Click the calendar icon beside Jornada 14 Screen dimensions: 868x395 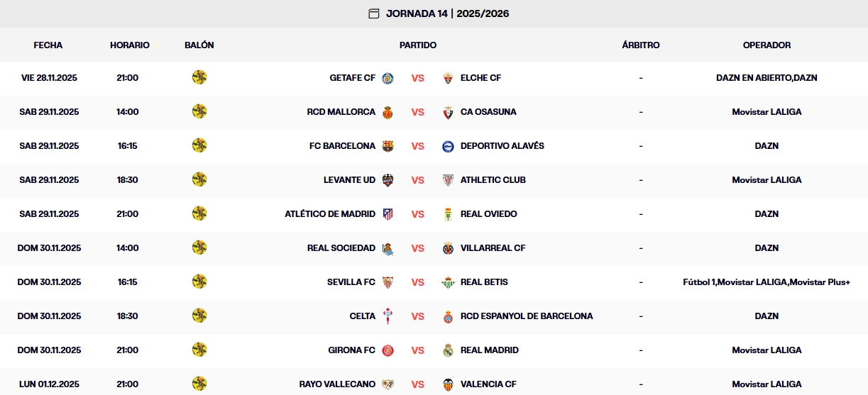coord(374,13)
